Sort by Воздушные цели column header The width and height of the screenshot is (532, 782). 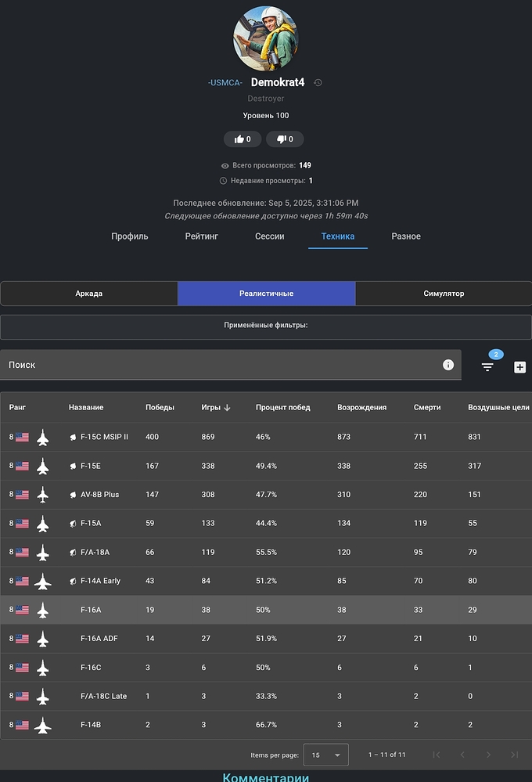click(x=498, y=408)
